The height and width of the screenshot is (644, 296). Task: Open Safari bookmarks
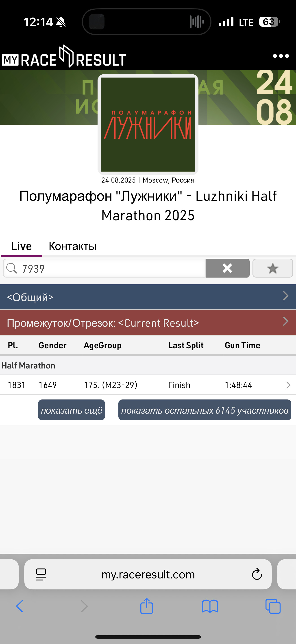click(210, 606)
